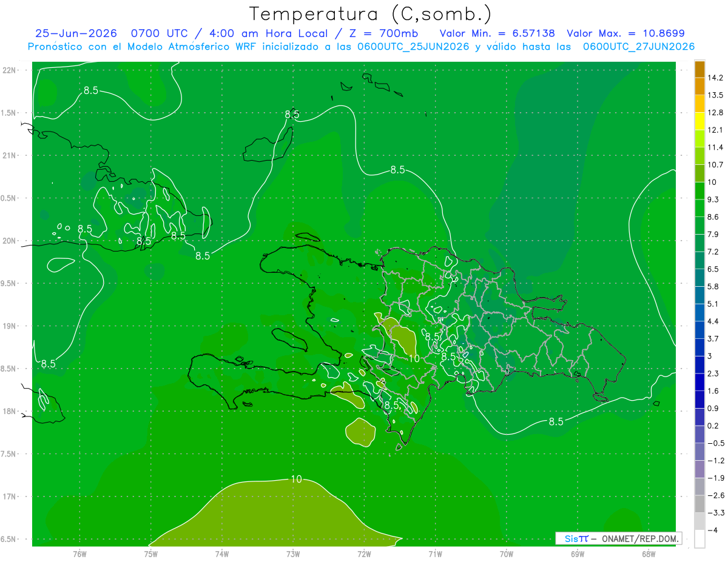Click the "7.2" color scale label
Viewport: 728px width, 562px height.
pos(713,251)
